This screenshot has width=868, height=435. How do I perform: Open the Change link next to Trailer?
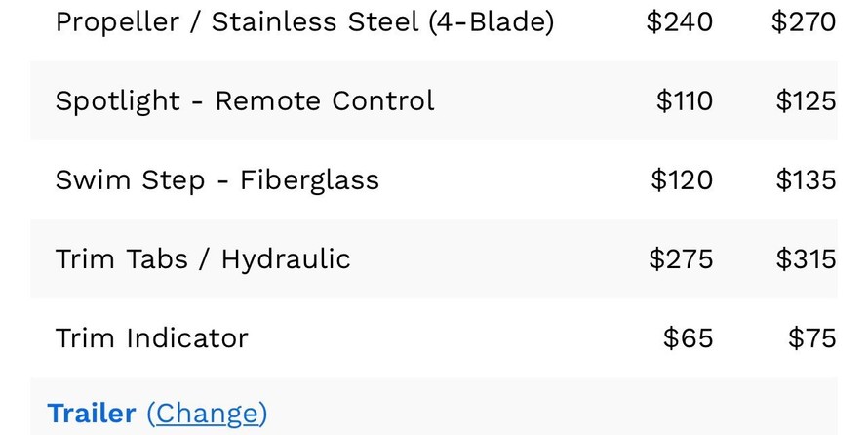[207, 414]
